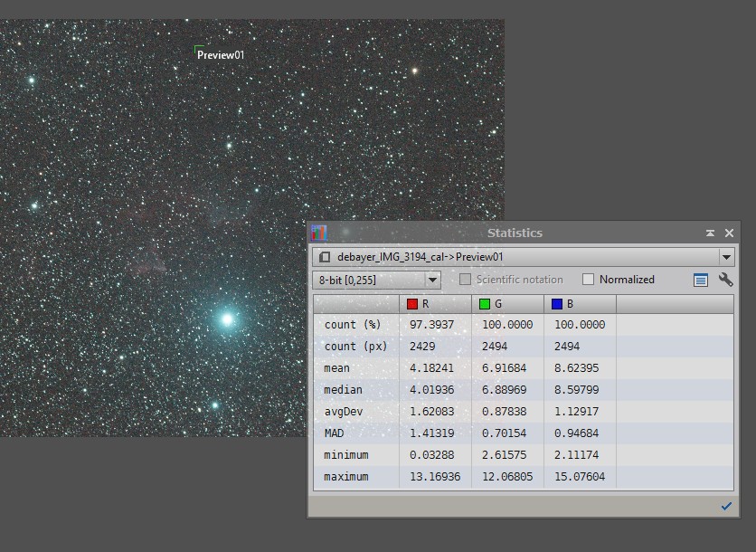The width and height of the screenshot is (756, 552).
Task: Click the R count percent 97.3937
Action: pyautogui.click(x=431, y=325)
